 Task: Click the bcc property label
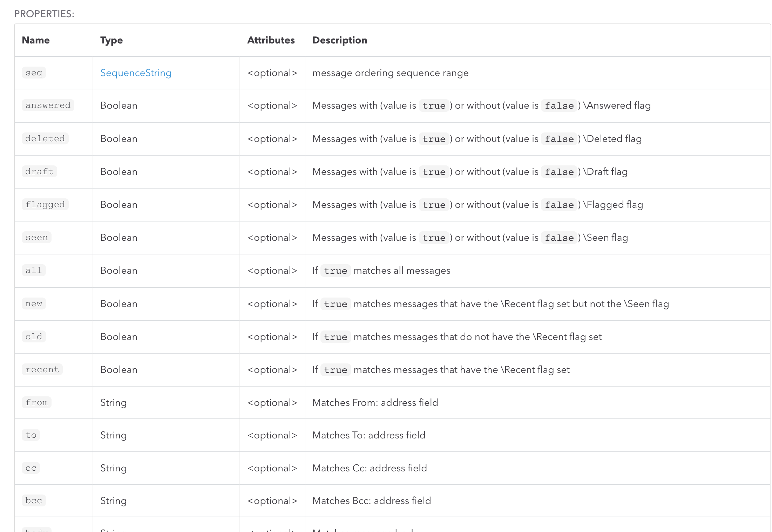click(34, 501)
